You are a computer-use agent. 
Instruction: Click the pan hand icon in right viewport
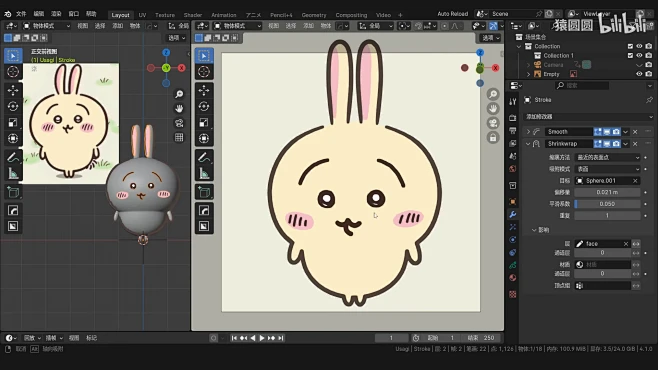click(493, 109)
